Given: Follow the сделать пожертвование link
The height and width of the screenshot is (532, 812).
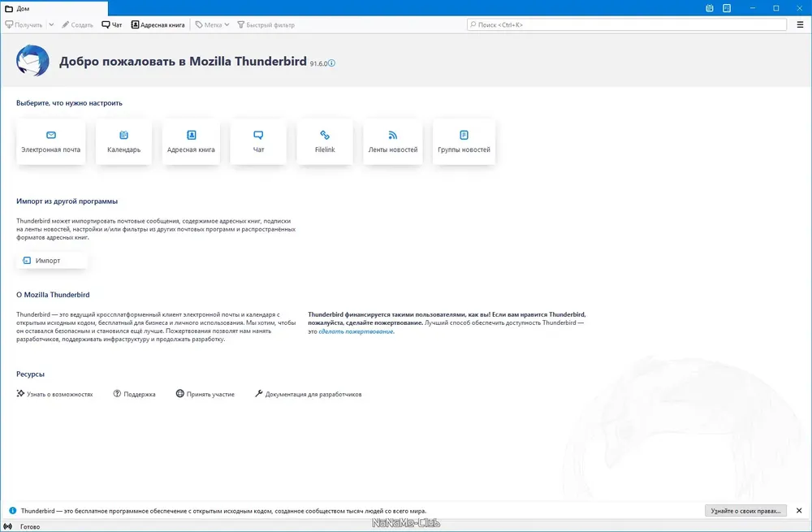Looking at the screenshot, I should pos(356,331).
